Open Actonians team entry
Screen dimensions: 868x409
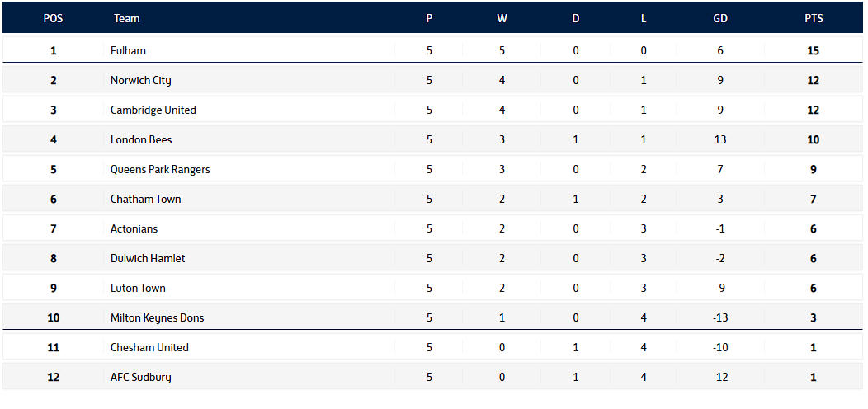(x=134, y=228)
